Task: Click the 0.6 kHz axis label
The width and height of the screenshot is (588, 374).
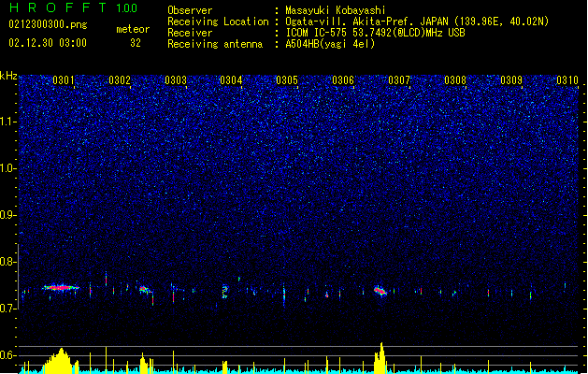Action: point(8,355)
